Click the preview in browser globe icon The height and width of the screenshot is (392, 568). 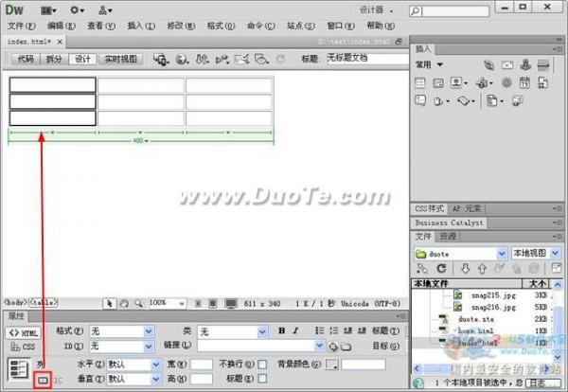(181, 59)
